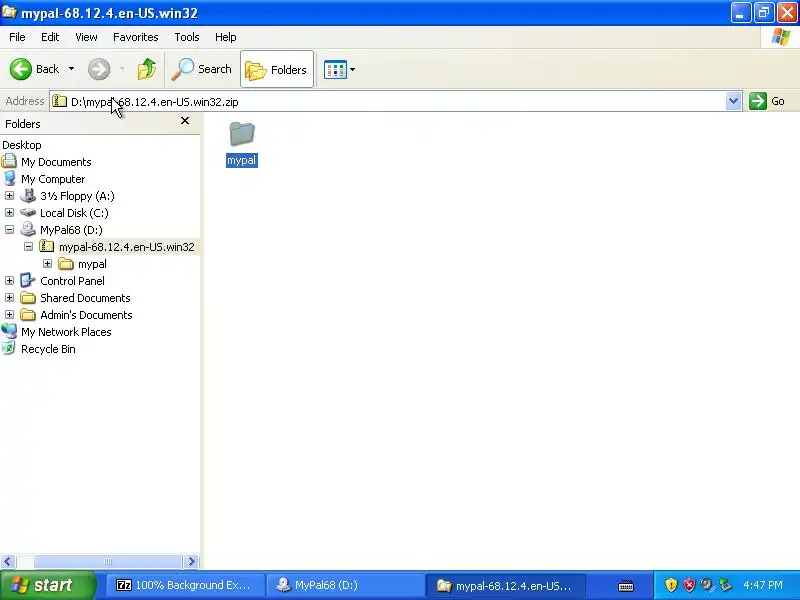Click the keyboard icon in taskbar
Screen dimensions: 800x600
tap(626, 586)
